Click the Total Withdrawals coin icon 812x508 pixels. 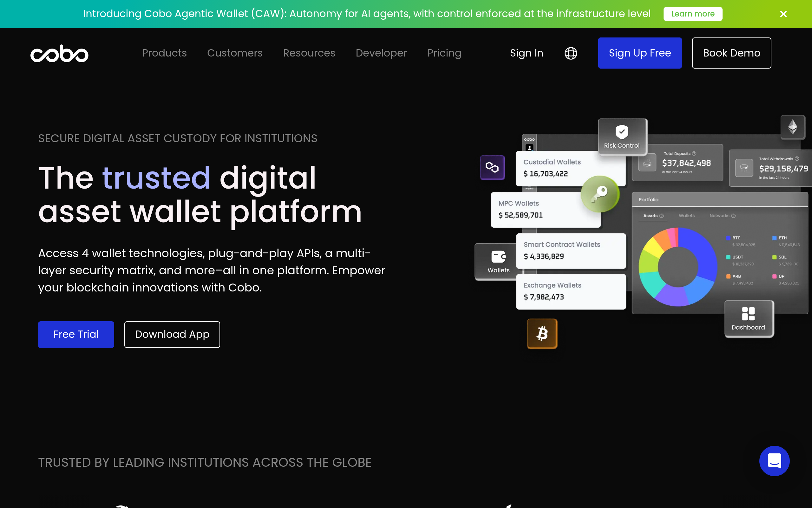(x=744, y=168)
